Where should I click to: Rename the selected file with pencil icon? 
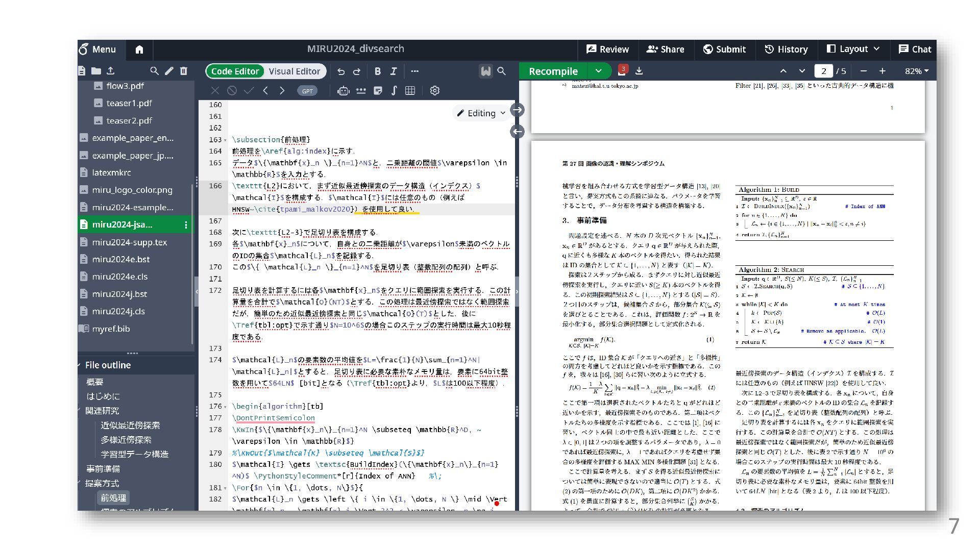[169, 71]
